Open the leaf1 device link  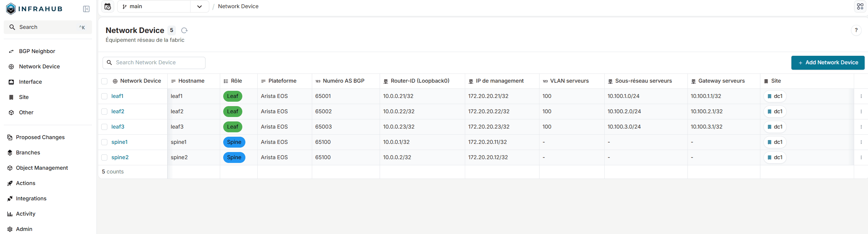(x=117, y=96)
